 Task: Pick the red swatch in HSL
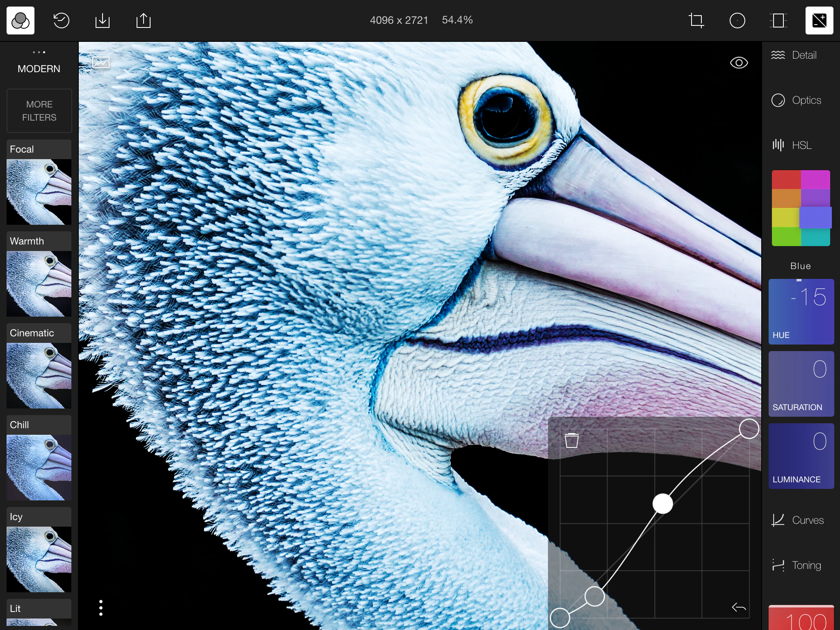786,180
